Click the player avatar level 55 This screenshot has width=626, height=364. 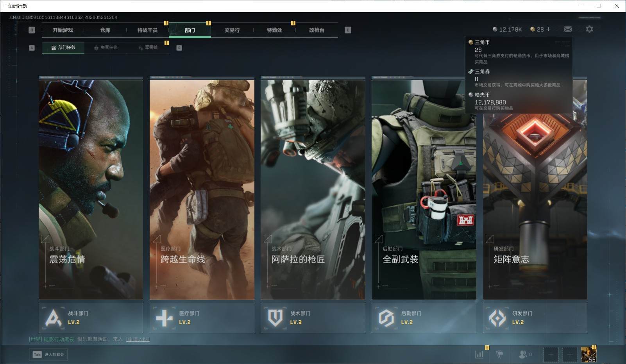pos(588,355)
